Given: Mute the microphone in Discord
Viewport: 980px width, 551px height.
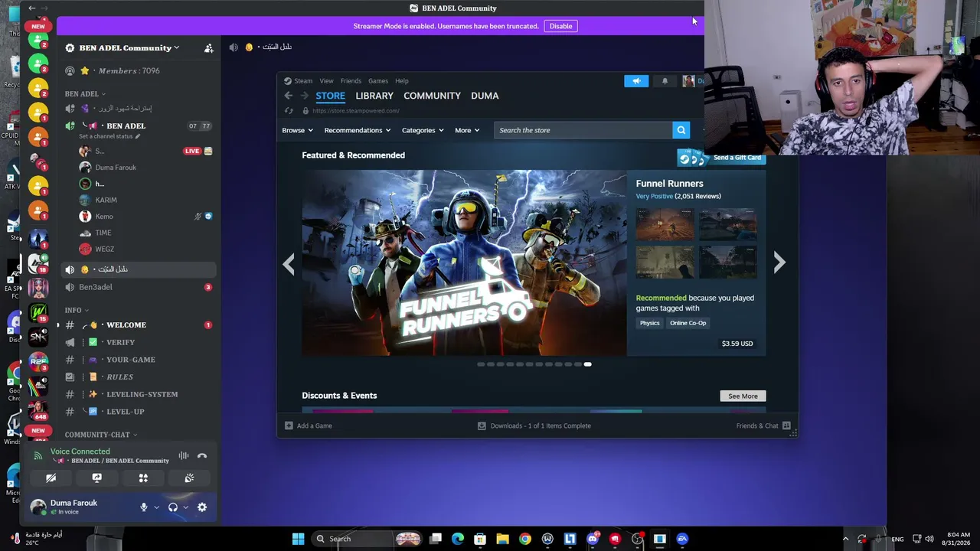Looking at the screenshot, I should pyautogui.click(x=143, y=507).
